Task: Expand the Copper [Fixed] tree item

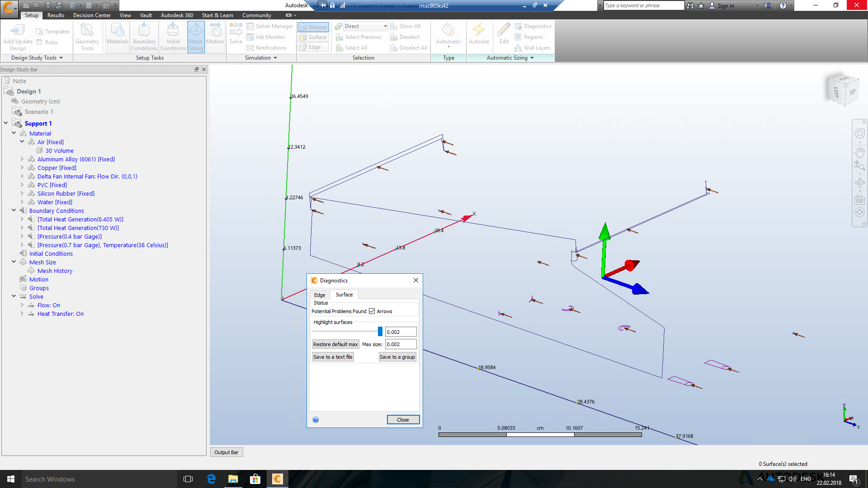Action: 22,168
